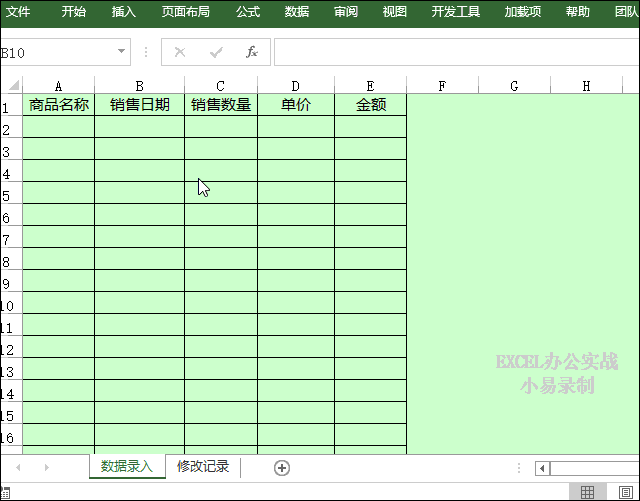640x501 pixels.
Task: Open the 视图 ribbon tab
Action: pos(395,11)
